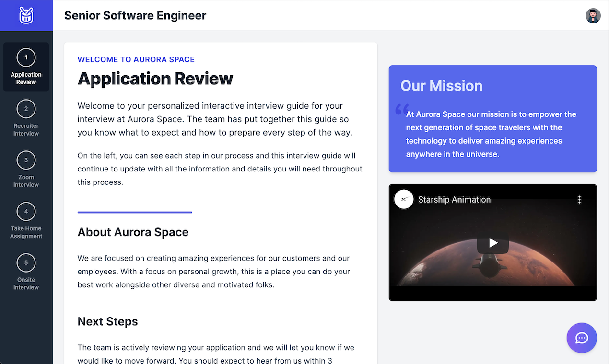
Task: Go to Zoom Interview step
Action: point(26,170)
